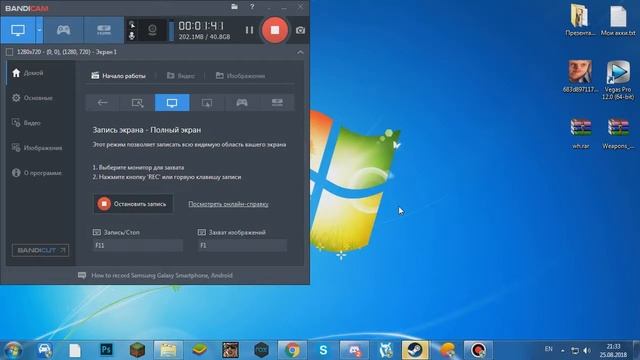
Task: Pause the current recording
Action: tap(249, 30)
